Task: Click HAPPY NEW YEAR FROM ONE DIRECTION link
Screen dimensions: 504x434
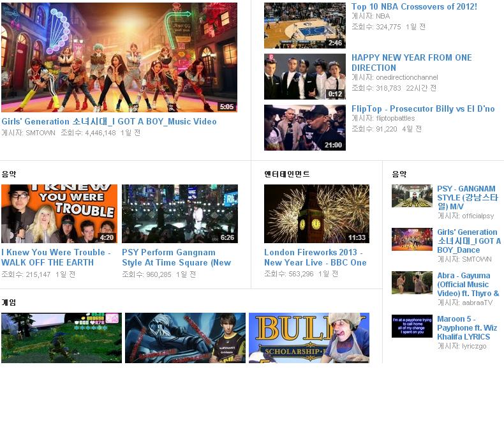Action: pyautogui.click(x=411, y=63)
